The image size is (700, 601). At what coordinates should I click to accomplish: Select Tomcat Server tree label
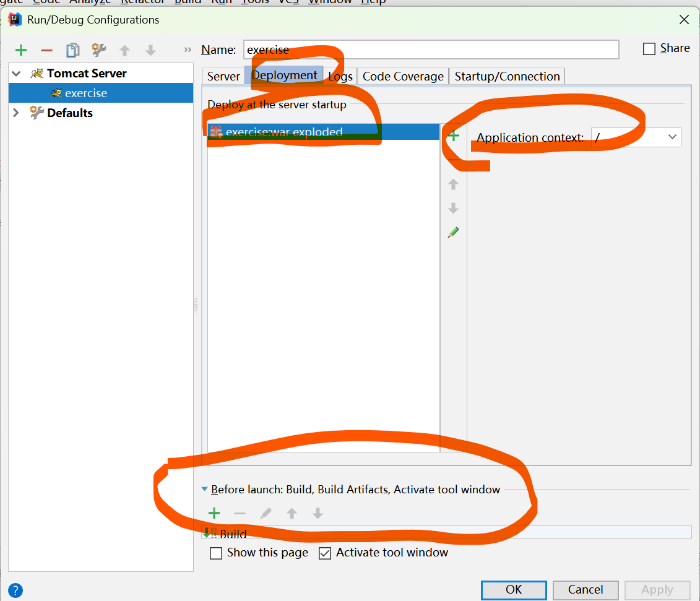click(x=87, y=73)
